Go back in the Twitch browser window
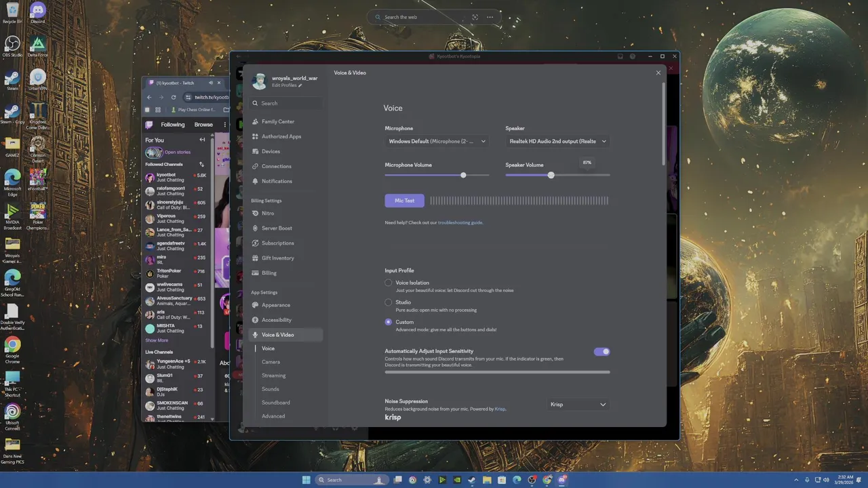 pos(149,97)
